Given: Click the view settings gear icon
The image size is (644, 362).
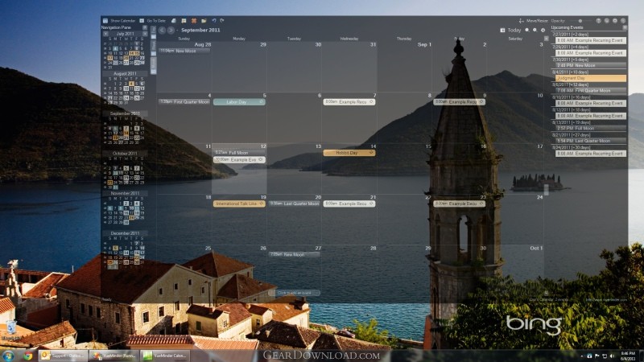Looking at the screenshot, I should 543,30.
